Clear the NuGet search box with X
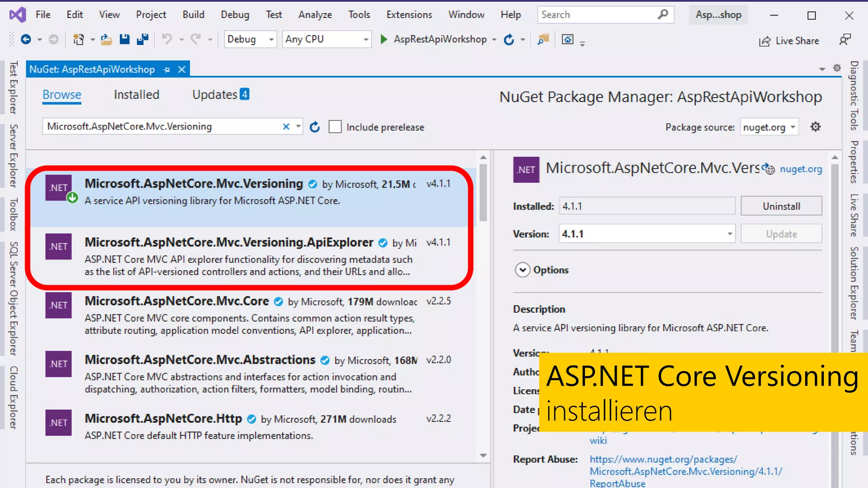Image resolution: width=868 pixels, height=488 pixels. pyautogui.click(x=286, y=126)
